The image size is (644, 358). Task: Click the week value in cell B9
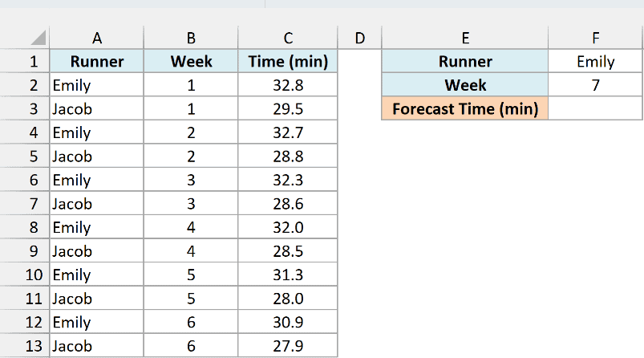pyautogui.click(x=191, y=250)
